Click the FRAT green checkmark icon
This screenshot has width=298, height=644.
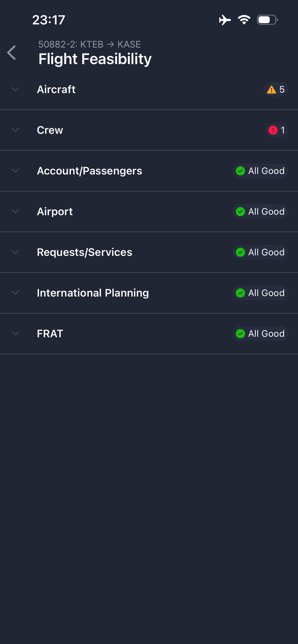point(240,334)
